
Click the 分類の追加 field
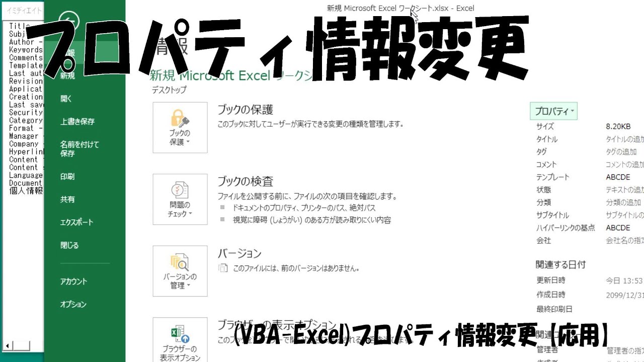pos(623,203)
